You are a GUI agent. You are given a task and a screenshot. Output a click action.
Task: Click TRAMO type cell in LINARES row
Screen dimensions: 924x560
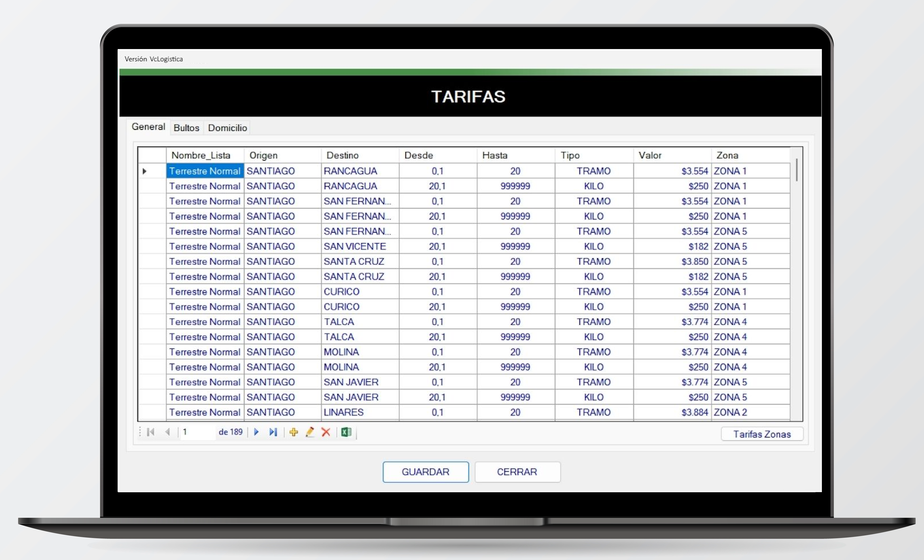(594, 412)
